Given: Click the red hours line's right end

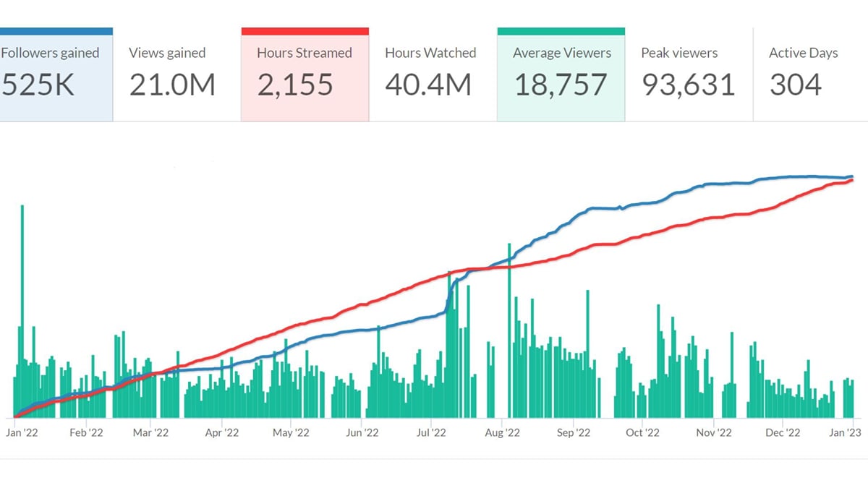Looking at the screenshot, I should click(852, 180).
